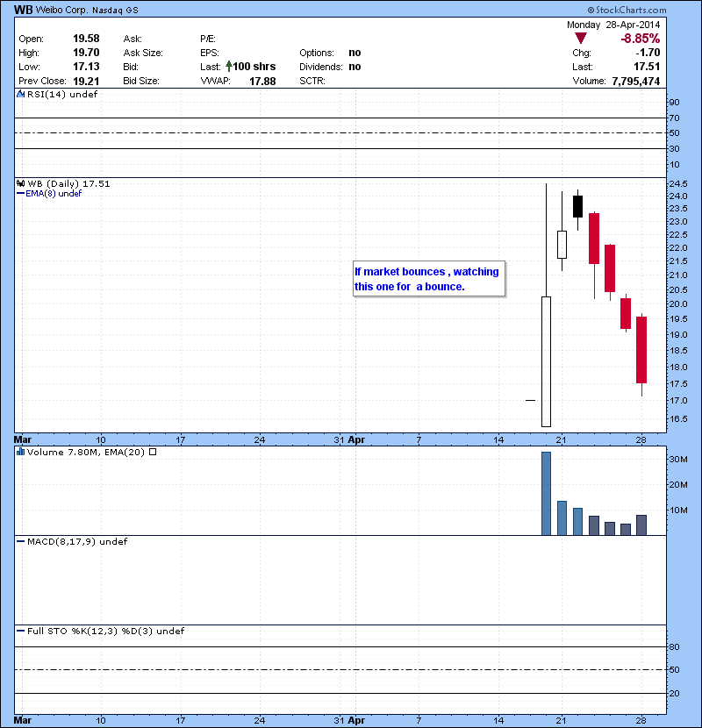Click the Volume value 7,795,474

point(636,82)
